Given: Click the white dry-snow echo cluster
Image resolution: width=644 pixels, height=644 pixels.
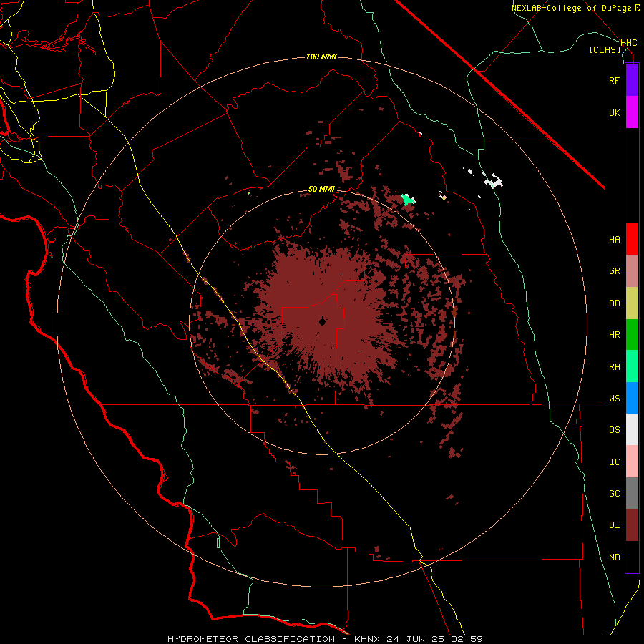Looking at the screenshot, I should pyautogui.click(x=493, y=181).
